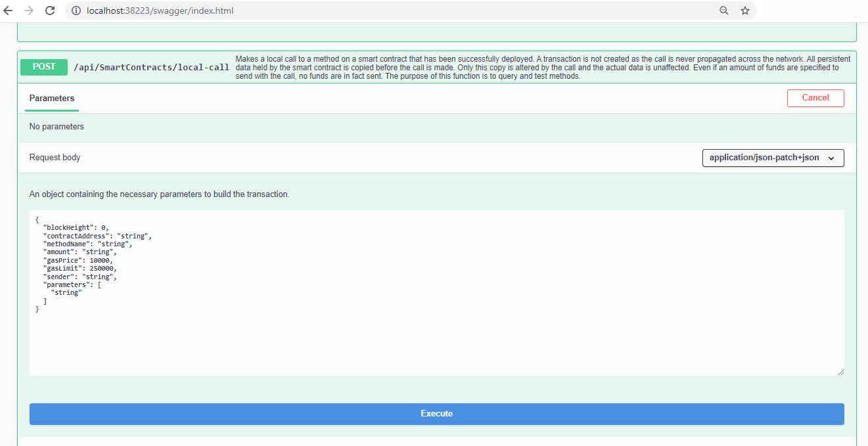Screen dimensions: 868x446
Task: Place cursor on the "blockHeight": 0 line
Action: [x=76, y=227]
